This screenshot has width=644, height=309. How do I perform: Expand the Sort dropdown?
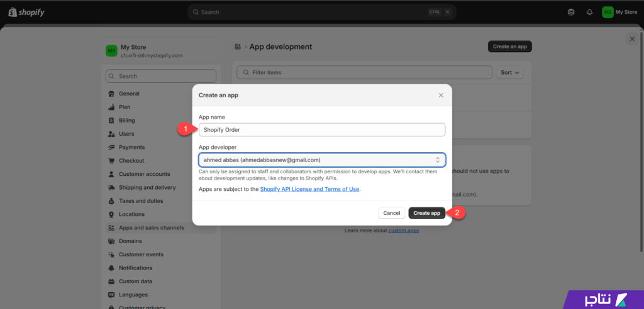coord(509,73)
